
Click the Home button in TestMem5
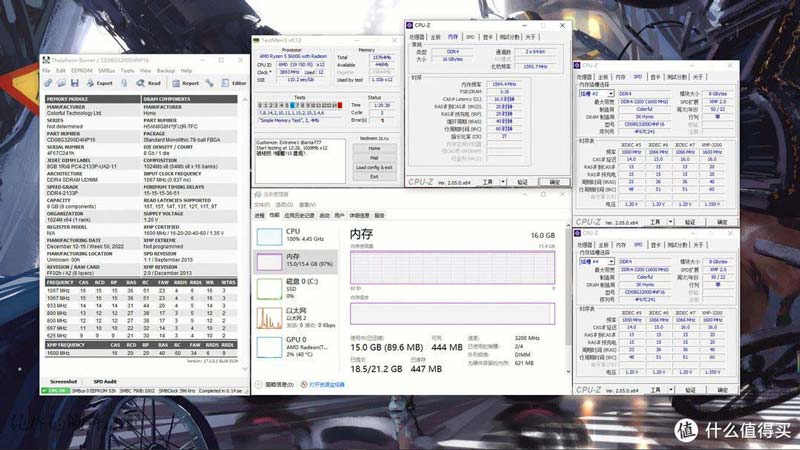click(x=374, y=148)
